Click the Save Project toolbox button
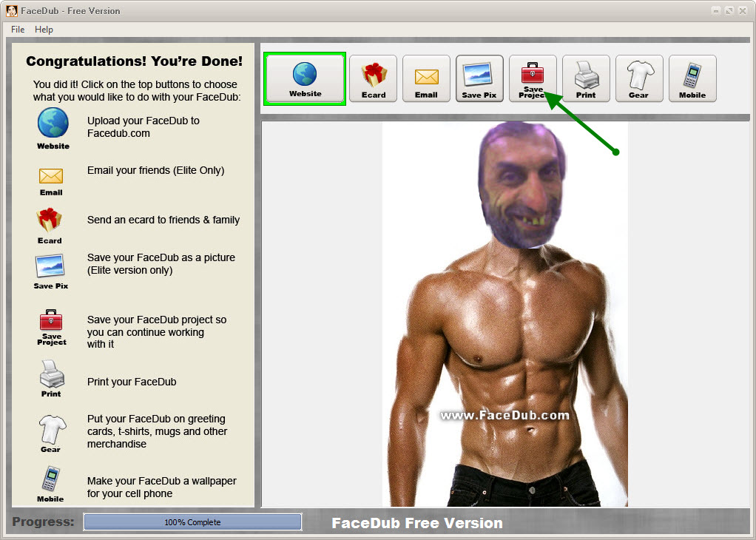Viewport: 756px width, 540px height. (532, 78)
